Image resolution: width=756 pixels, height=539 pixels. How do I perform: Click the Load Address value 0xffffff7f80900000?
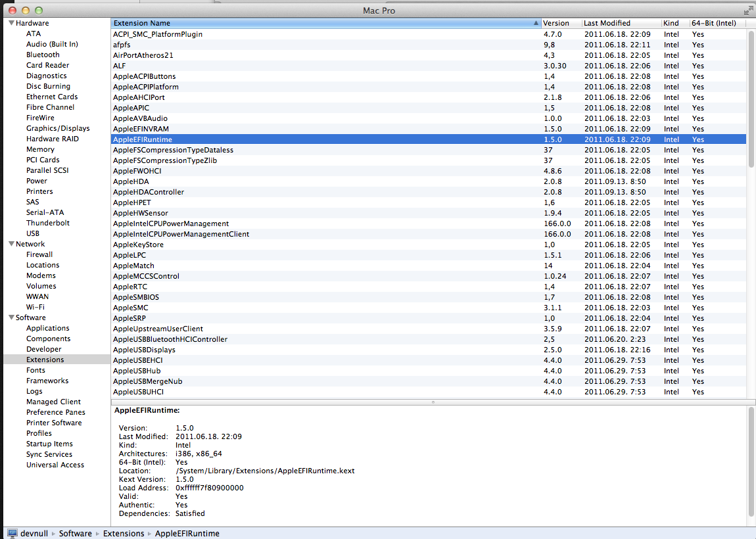pyautogui.click(x=210, y=488)
